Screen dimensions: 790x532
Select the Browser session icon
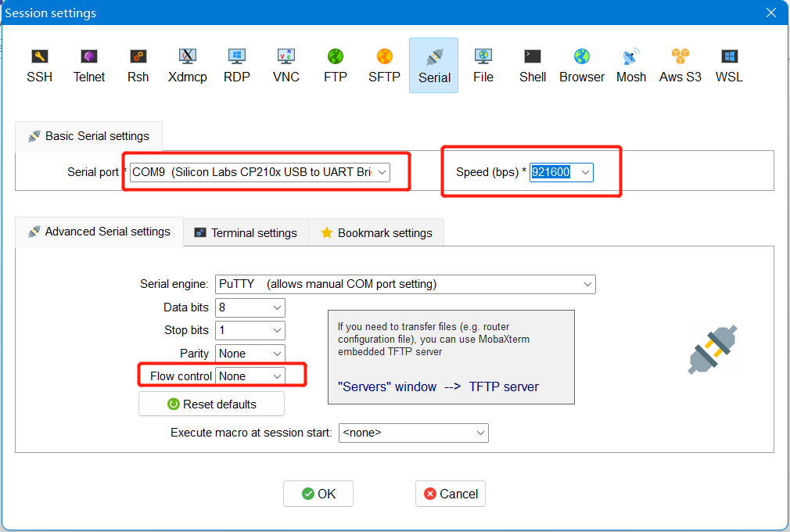(582, 66)
